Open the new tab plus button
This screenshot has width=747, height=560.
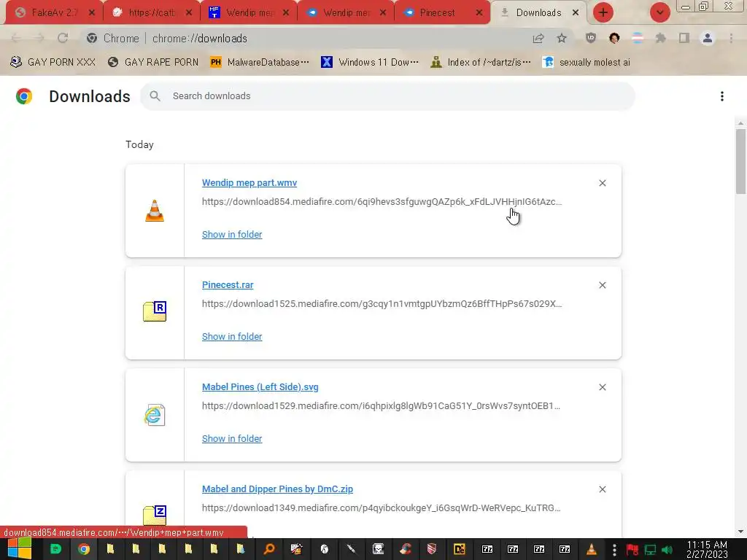point(603,13)
